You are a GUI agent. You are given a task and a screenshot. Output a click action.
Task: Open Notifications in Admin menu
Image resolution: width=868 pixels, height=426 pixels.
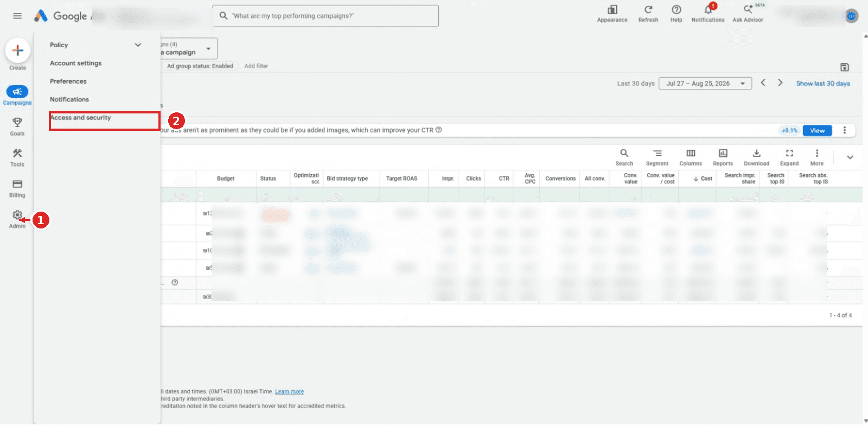[69, 99]
